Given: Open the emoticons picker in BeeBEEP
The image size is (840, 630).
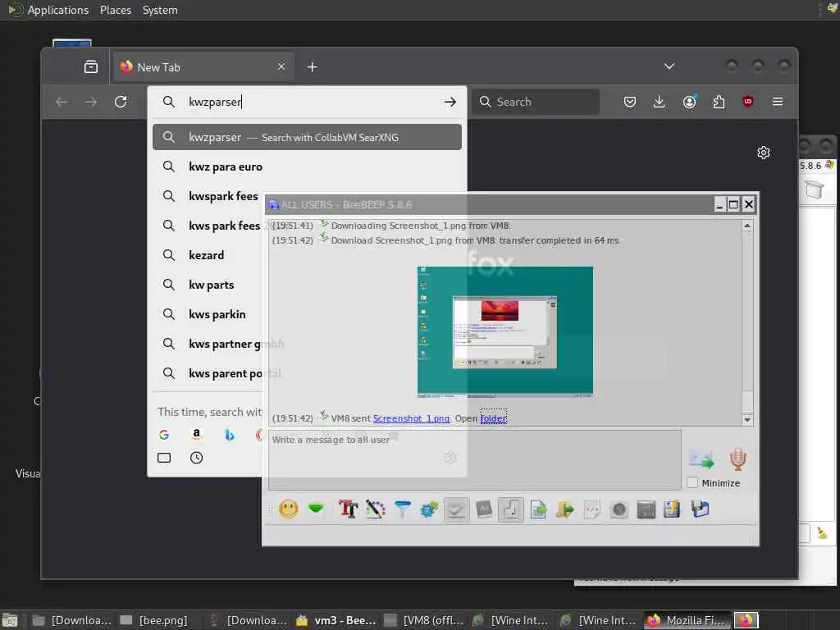Looking at the screenshot, I should point(288,509).
